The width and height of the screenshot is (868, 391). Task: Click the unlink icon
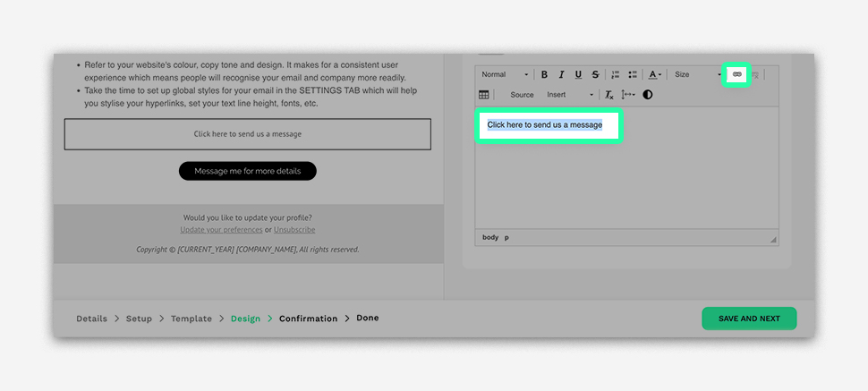(x=755, y=74)
